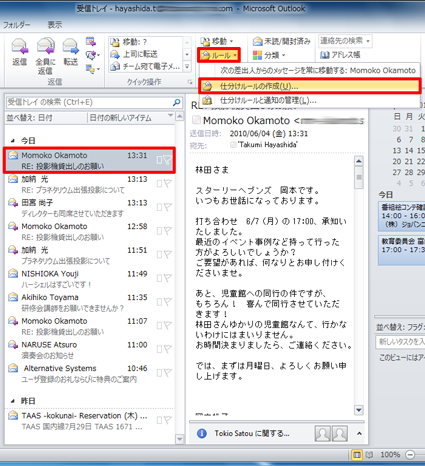Click the presence box beside Momoko Okamoto sender
Image resolution: width=425 pixels, height=466 pixels.
[196, 120]
